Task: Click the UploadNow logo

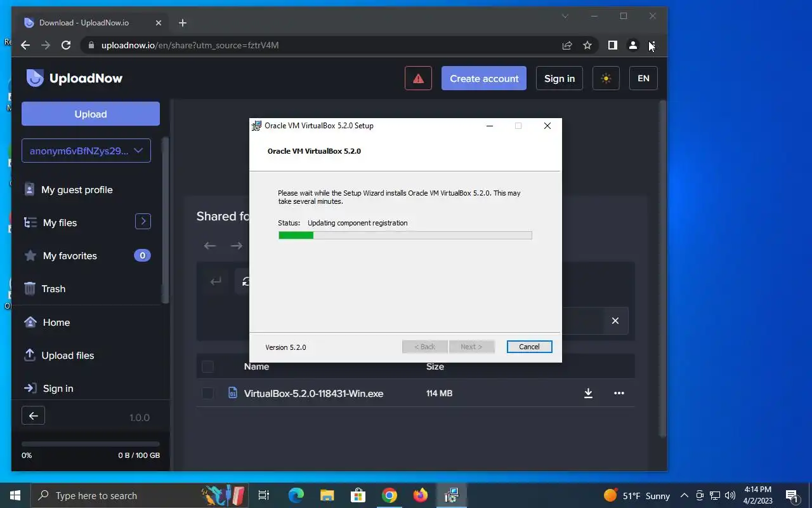Action: pyautogui.click(x=74, y=78)
